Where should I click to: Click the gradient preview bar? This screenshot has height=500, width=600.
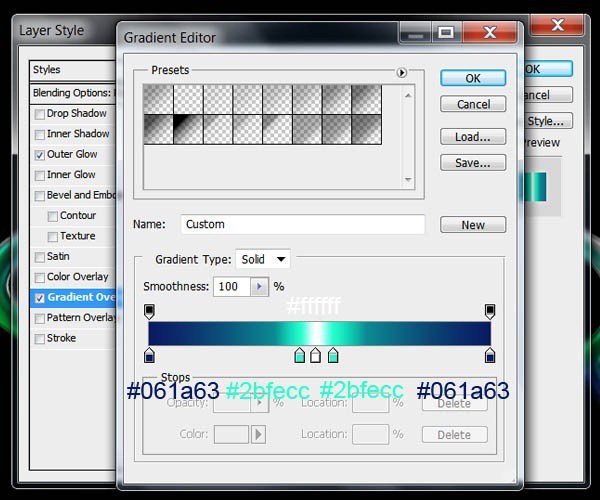320,334
